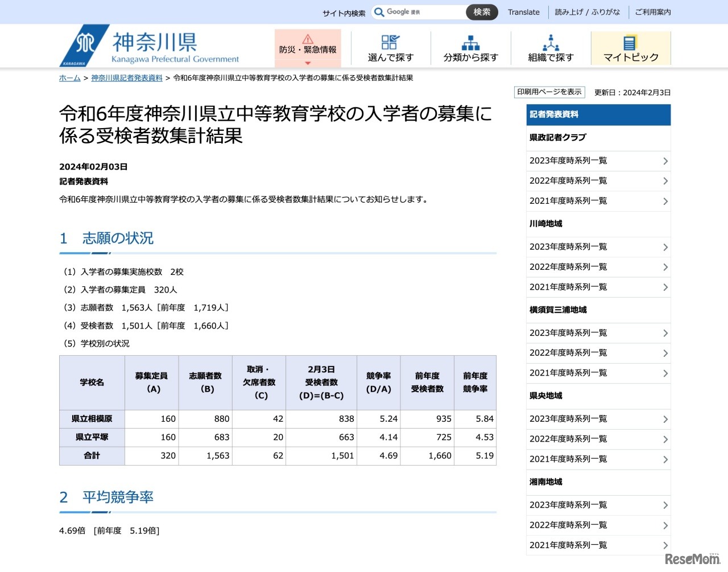Image resolution: width=728 pixels, height=572 pixels.
Task: Go to ホーム breadcrumb link
Action: click(69, 78)
